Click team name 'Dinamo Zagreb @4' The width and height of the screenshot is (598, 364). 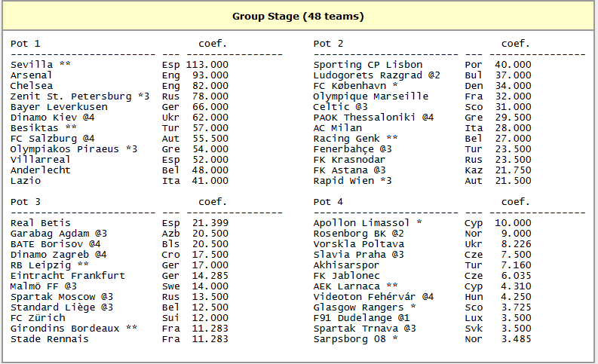59,255
